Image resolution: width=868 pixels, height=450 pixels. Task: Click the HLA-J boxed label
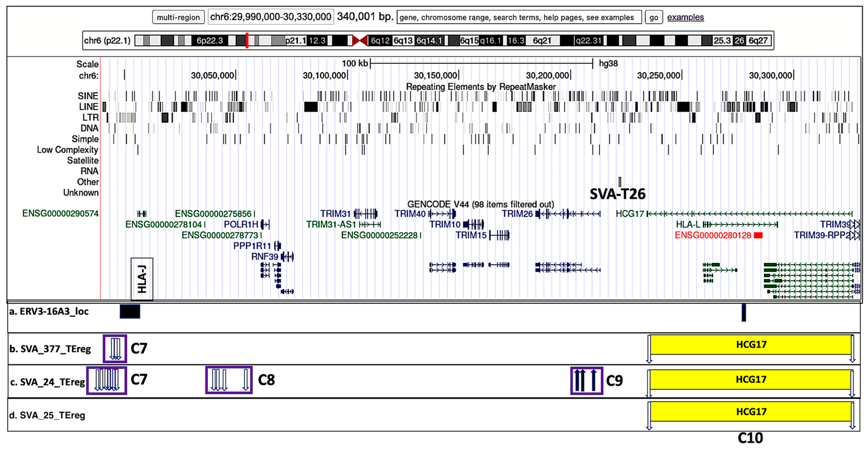tap(142, 279)
